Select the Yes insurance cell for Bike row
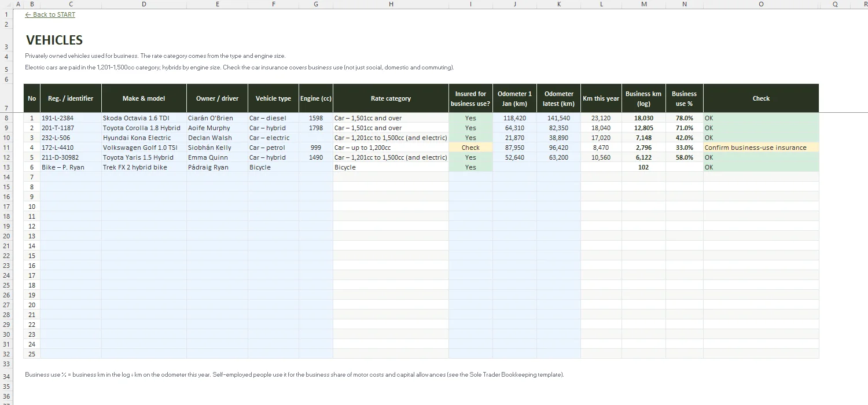 click(470, 167)
